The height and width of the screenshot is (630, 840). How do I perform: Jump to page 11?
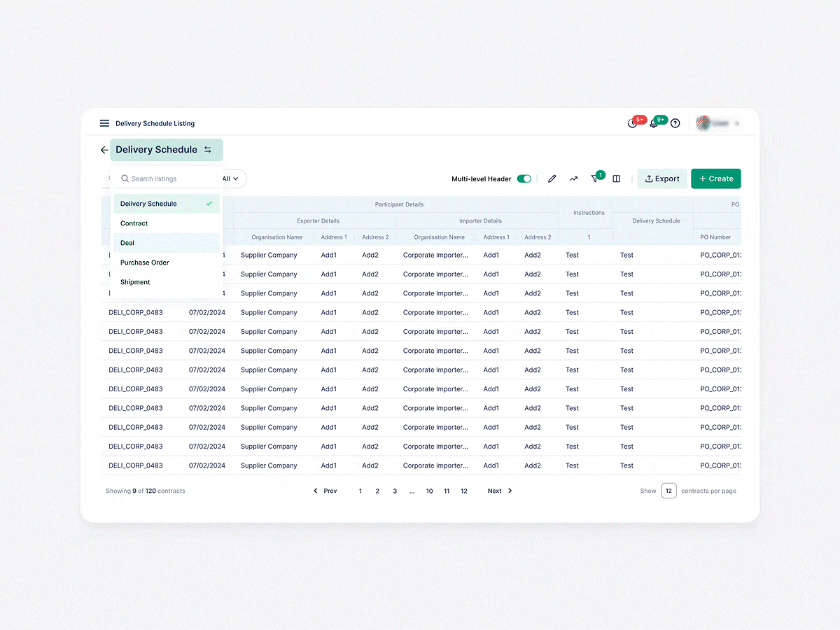pyautogui.click(x=447, y=491)
